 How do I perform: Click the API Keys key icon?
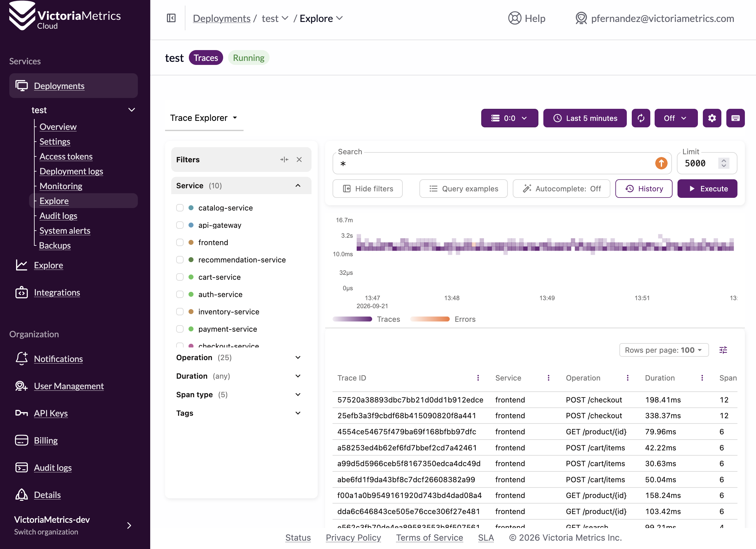pos(22,413)
